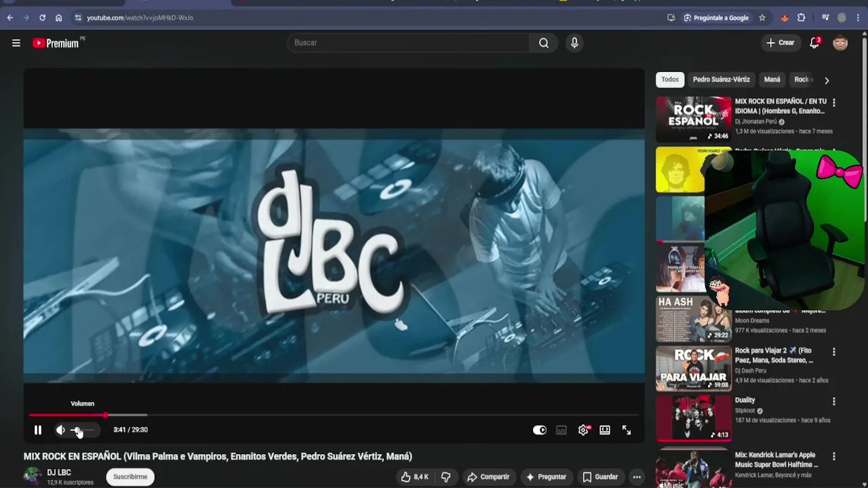868x488 pixels.
Task: Open player settings gear
Action: point(583,430)
